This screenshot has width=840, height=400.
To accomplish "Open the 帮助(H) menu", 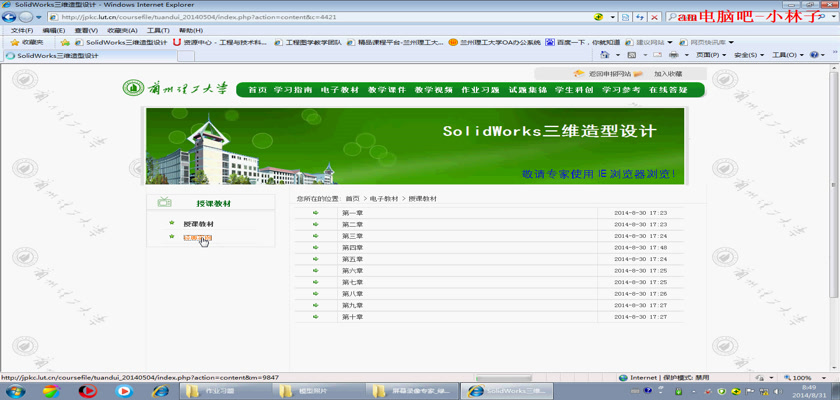I will click(191, 31).
